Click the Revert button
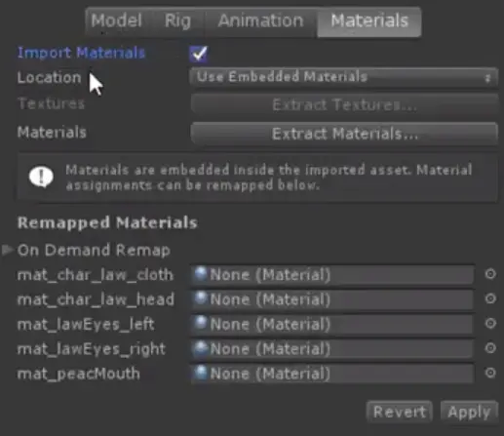Viewport: 504px width, 436px height. point(400,412)
